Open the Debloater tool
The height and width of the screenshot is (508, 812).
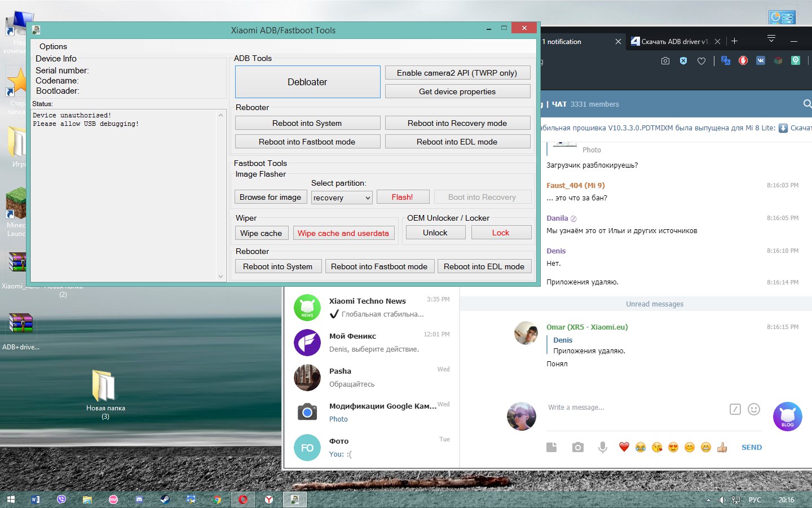click(x=307, y=82)
